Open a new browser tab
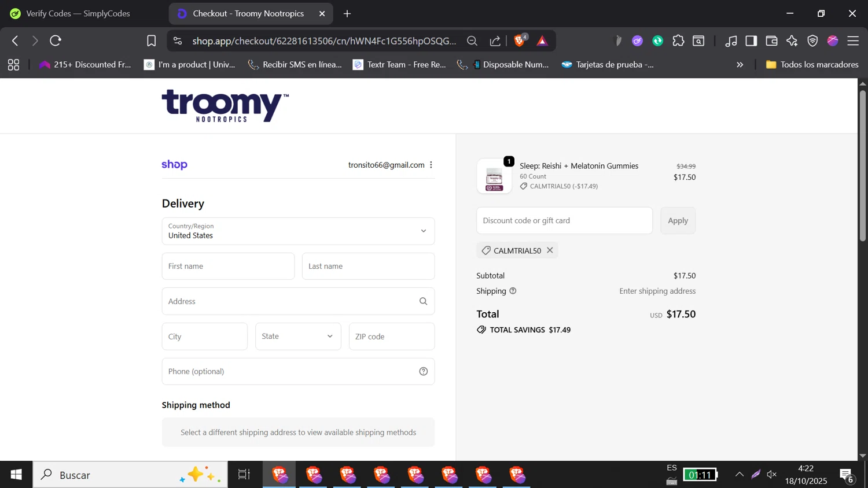868x488 pixels. [x=347, y=14]
